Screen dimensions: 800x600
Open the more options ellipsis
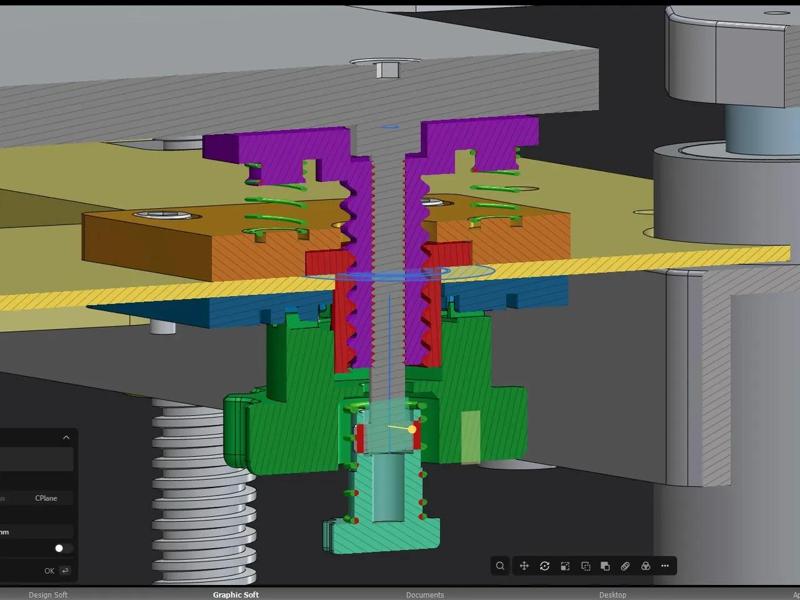[665, 566]
